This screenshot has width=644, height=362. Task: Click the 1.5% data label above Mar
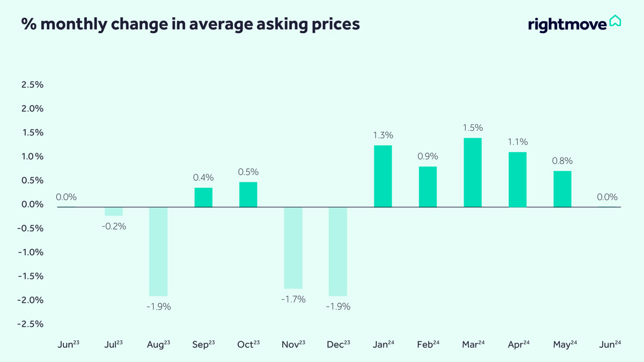pyautogui.click(x=473, y=128)
